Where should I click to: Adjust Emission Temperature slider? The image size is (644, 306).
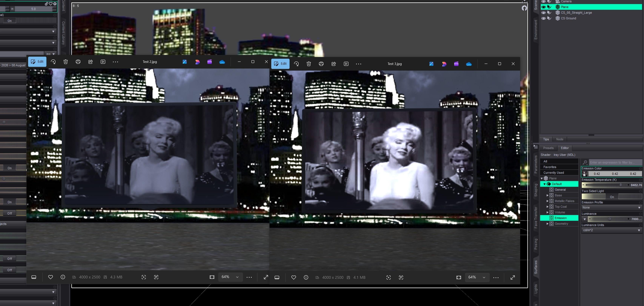pyautogui.click(x=620, y=185)
